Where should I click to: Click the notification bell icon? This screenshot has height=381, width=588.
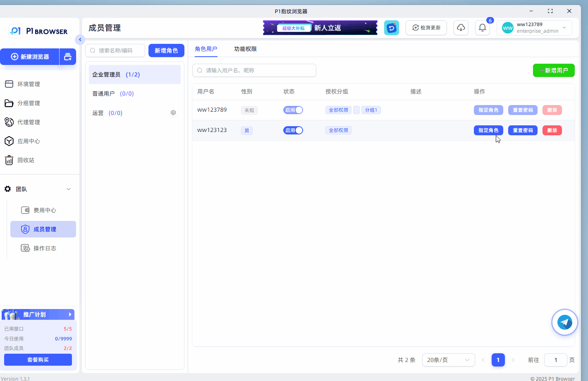(x=482, y=28)
